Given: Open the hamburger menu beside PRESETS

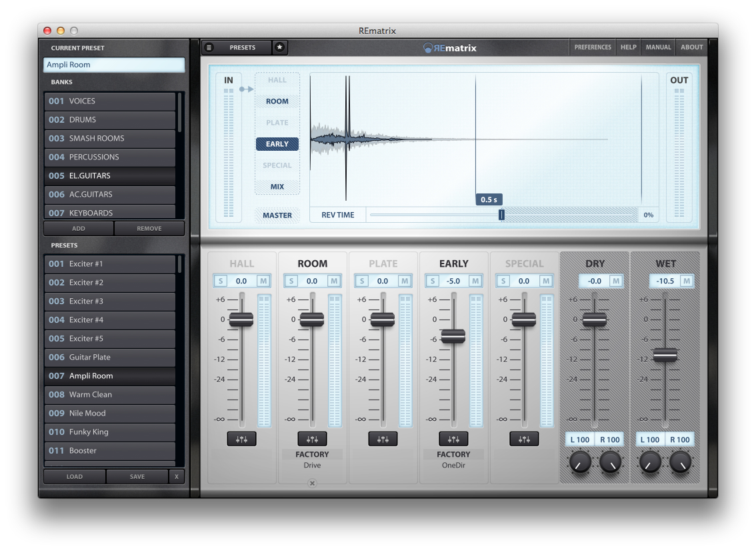Looking at the screenshot, I should point(209,47).
